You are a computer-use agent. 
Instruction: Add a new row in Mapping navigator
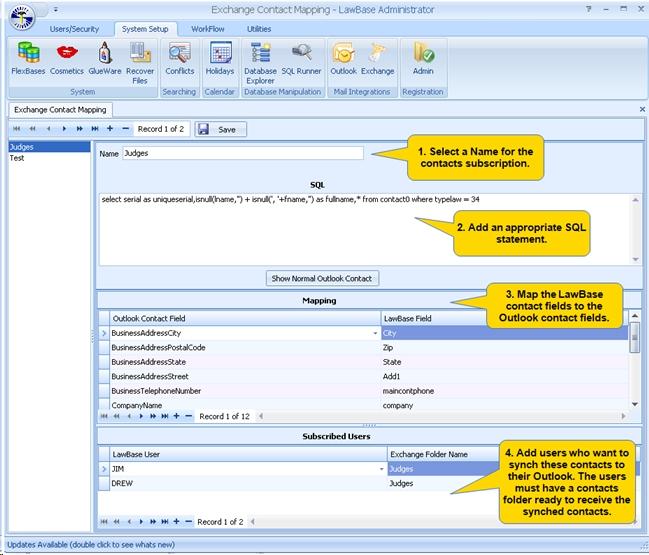point(176,416)
